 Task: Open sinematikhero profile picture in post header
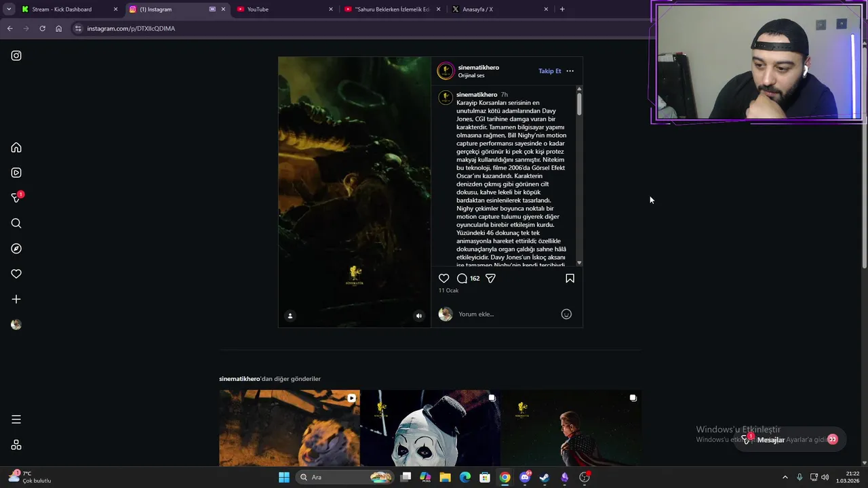click(x=446, y=71)
